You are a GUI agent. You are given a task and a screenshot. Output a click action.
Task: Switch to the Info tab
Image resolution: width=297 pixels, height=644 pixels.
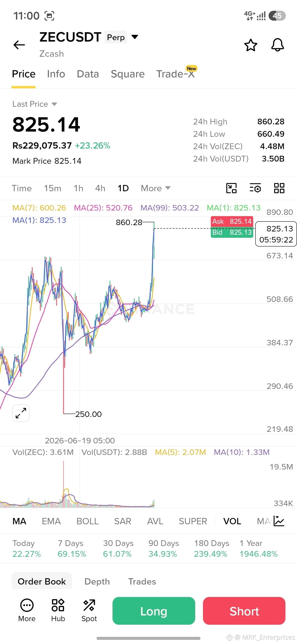56,74
